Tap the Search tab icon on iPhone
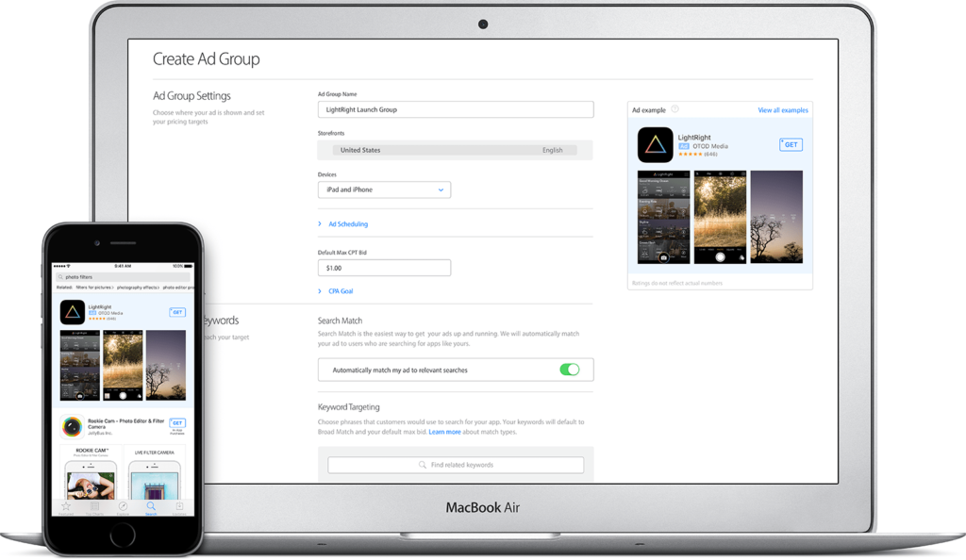 pos(151,506)
